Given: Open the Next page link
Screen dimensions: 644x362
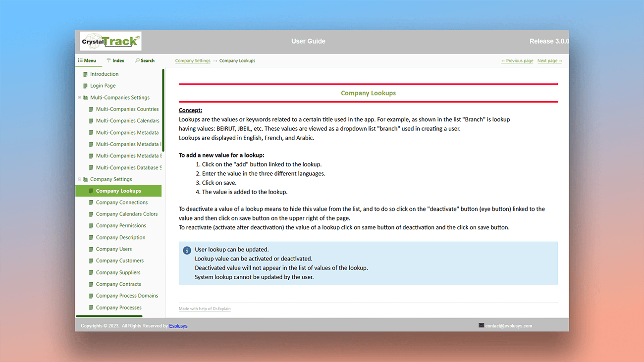Looking at the screenshot, I should [550, 60].
